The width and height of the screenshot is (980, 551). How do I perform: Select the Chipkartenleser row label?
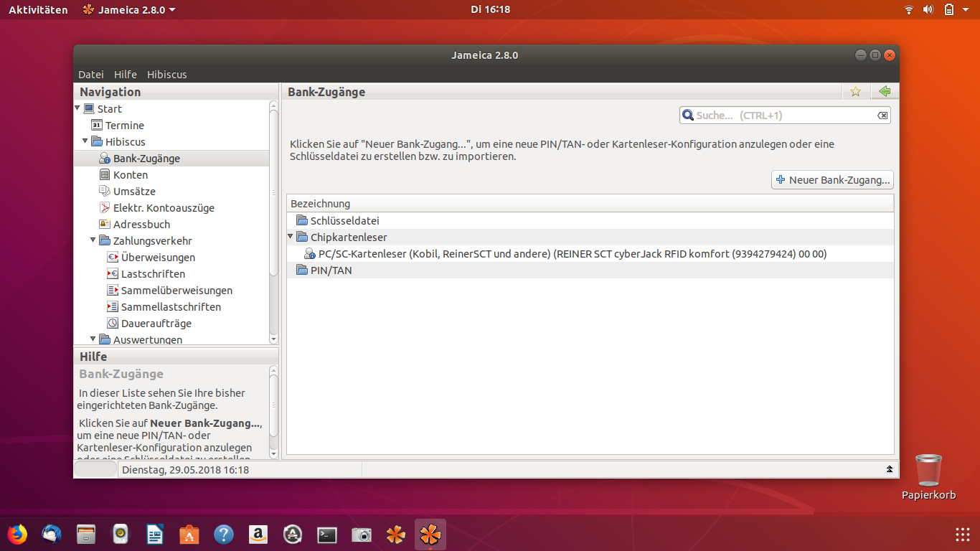pyautogui.click(x=349, y=237)
